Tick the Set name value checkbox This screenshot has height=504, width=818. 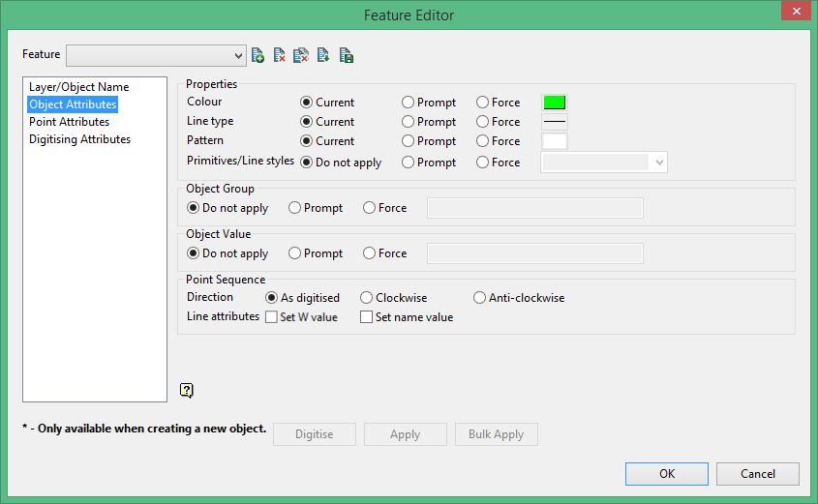[x=367, y=316]
